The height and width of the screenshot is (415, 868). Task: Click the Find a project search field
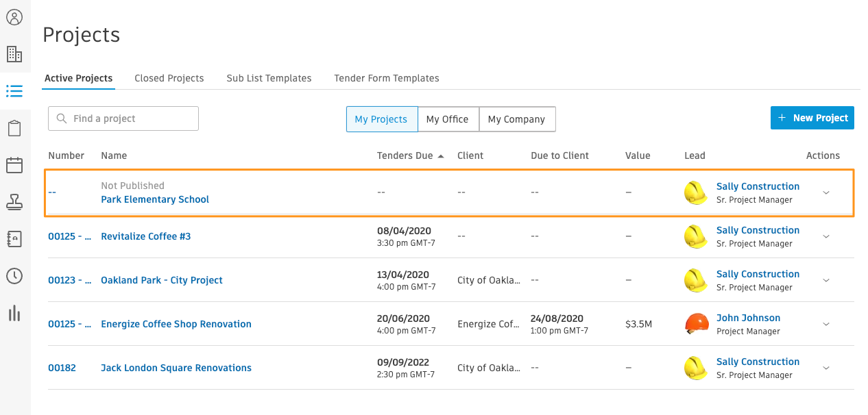click(x=123, y=118)
